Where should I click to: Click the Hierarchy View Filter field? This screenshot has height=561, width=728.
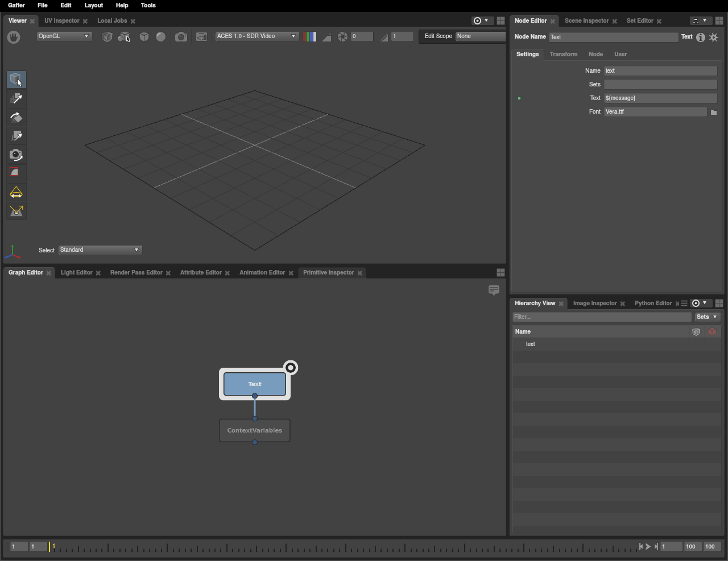pyautogui.click(x=602, y=317)
